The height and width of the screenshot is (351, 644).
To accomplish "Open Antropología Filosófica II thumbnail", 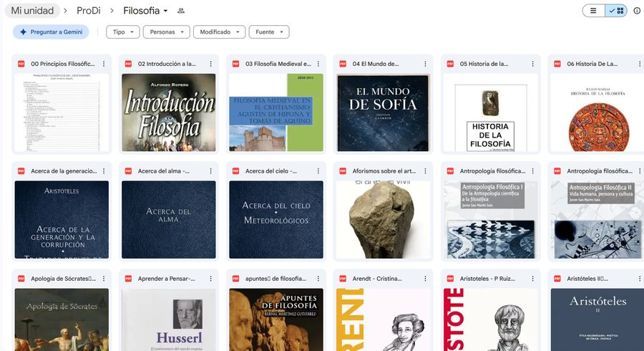I will pyautogui.click(x=597, y=220).
